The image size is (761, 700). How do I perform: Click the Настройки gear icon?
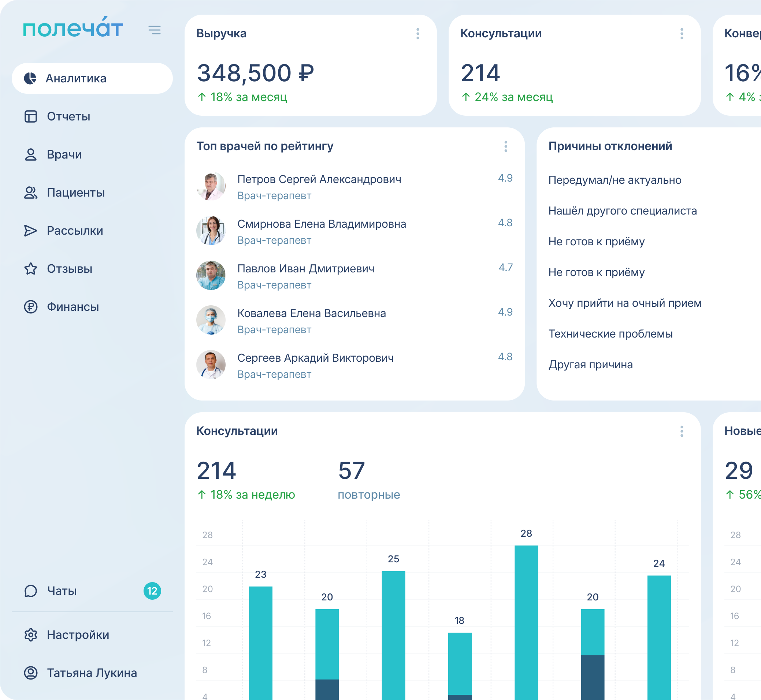31,635
